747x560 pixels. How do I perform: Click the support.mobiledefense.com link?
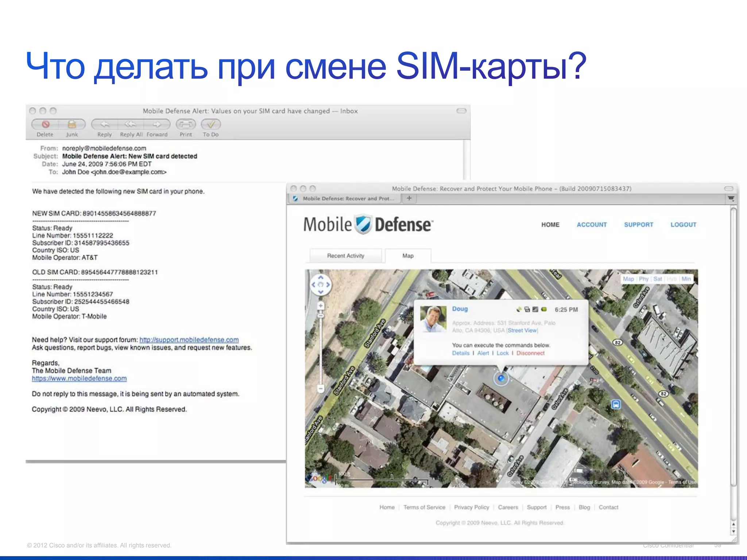[189, 340]
